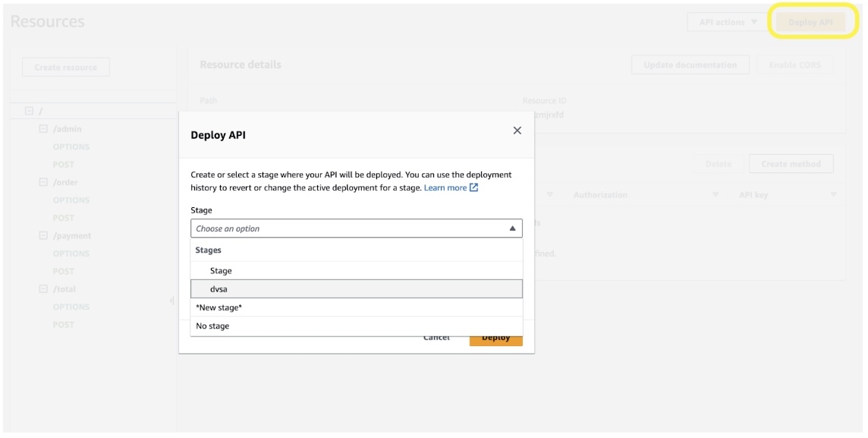Image resolution: width=868 pixels, height=438 pixels.
Task: Click the Delete method button
Action: tap(719, 164)
